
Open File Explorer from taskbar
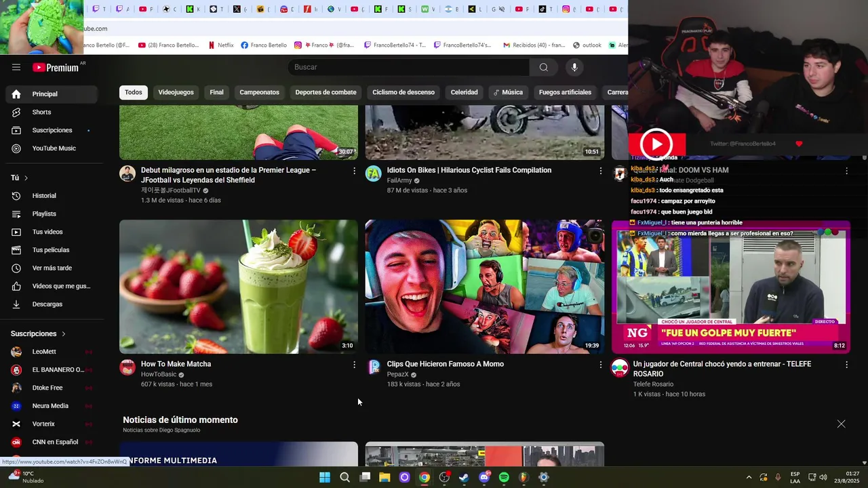(384, 477)
